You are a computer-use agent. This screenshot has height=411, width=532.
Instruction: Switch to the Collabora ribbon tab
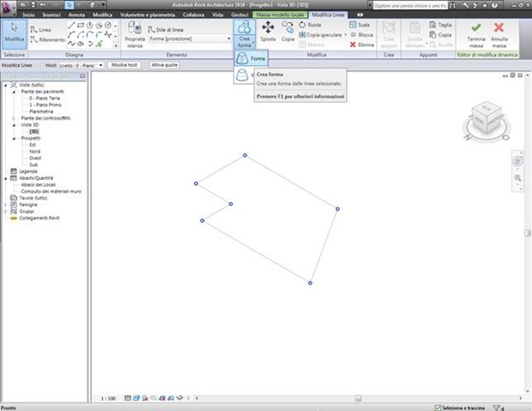(193, 15)
